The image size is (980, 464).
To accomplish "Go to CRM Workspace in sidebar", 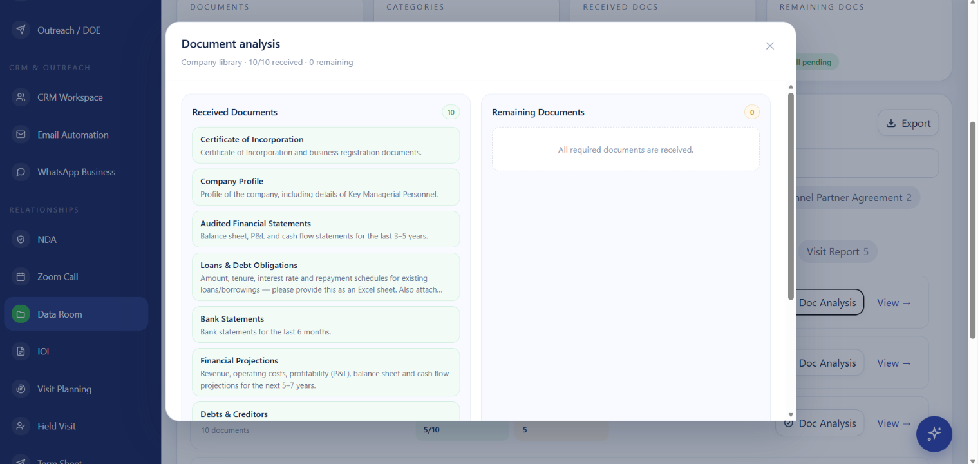I will pyautogui.click(x=76, y=97).
